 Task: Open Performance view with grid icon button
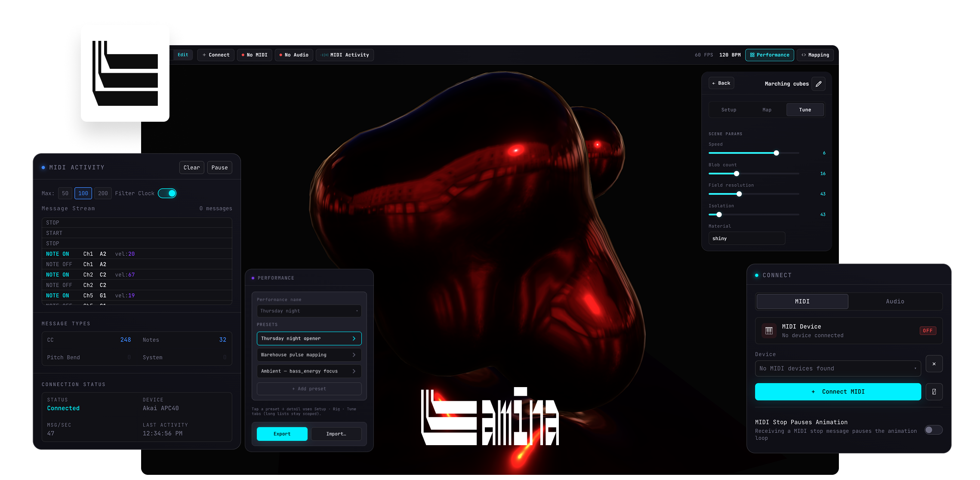769,55
